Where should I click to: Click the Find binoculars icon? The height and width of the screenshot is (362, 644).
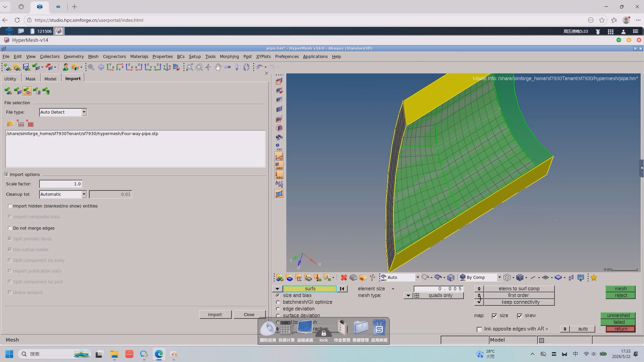coord(279,137)
